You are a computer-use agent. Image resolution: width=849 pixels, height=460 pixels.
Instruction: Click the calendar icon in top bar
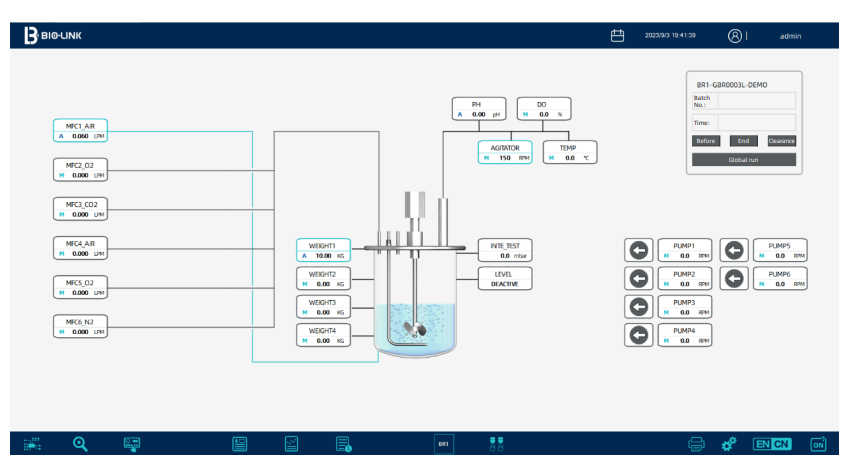coord(617,36)
